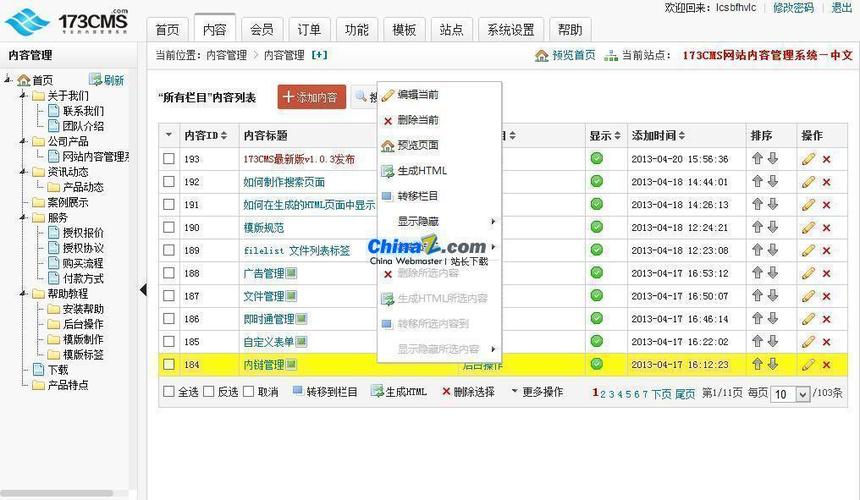Image resolution: width=860 pixels, height=500 pixels.
Task: Tick the 全选 select-all checkbox
Action: pyautogui.click(x=168, y=392)
